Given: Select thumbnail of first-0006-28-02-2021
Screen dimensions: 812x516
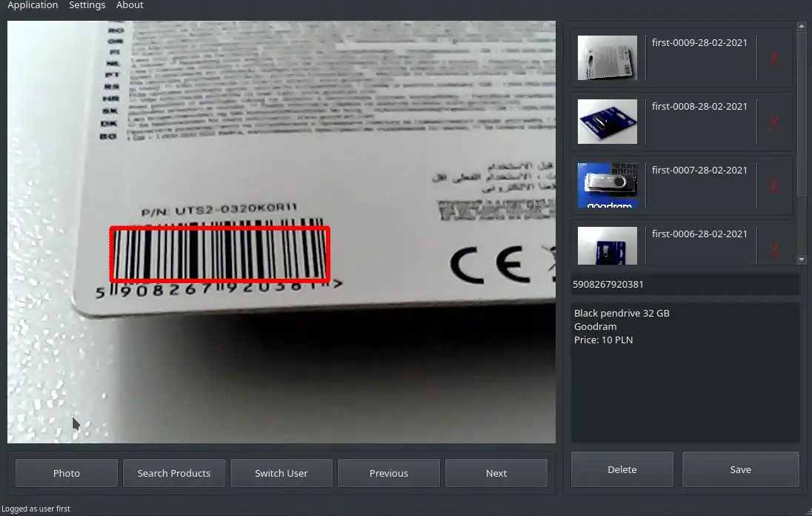Looking at the screenshot, I should pos(608,246).
